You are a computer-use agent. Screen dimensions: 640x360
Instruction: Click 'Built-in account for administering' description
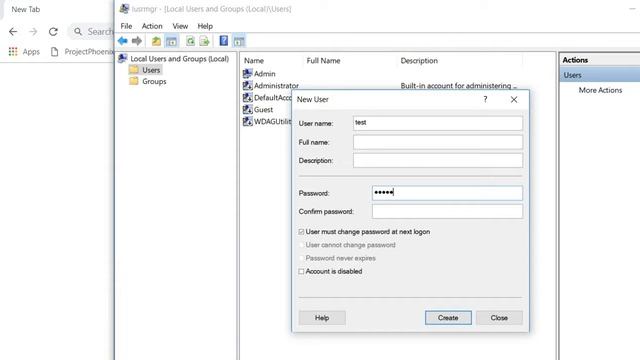click(x=458, y=86)
